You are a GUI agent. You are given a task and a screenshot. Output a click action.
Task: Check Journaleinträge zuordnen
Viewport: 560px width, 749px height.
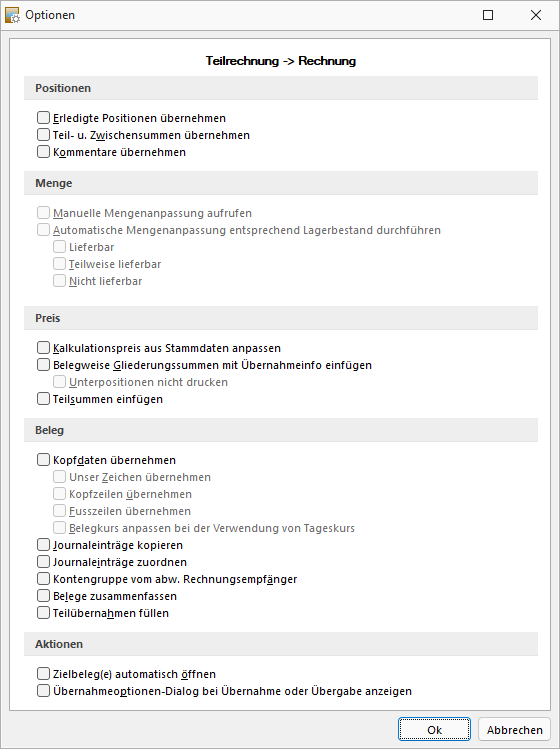coord(43,562)
